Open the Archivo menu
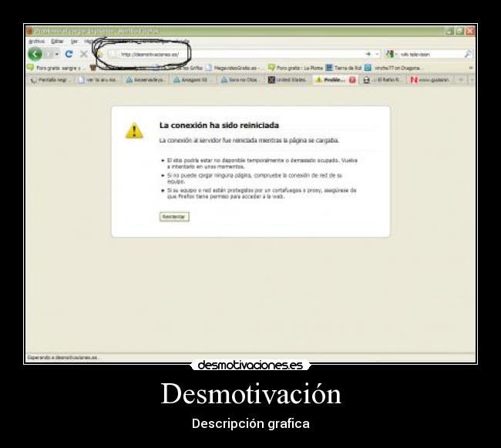Viewport: 501px width, 448px height. pyautogui.click(x=36, y=41)
